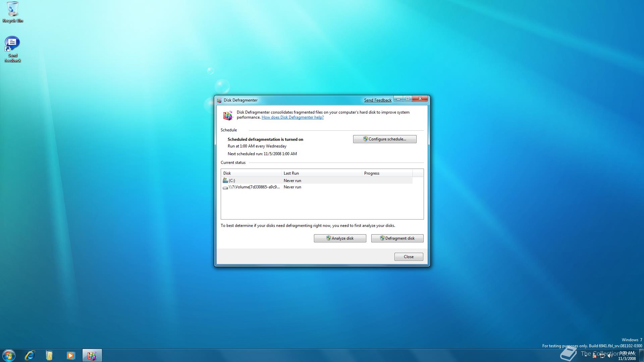Viewport: 644px width, 362px height.
Task: Open Windows Explorer folder icon in taskbar
Action: (49, 355)
